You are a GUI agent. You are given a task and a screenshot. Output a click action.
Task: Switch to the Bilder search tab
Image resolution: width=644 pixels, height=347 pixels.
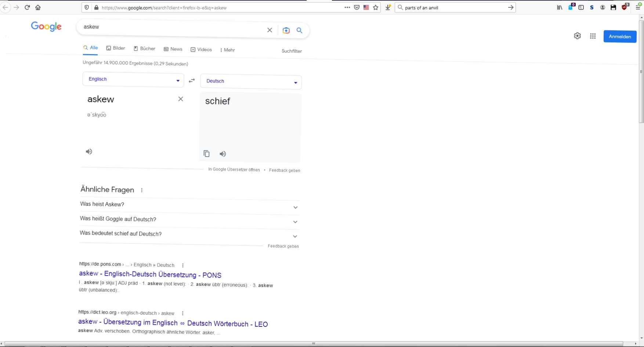point(116,48)
